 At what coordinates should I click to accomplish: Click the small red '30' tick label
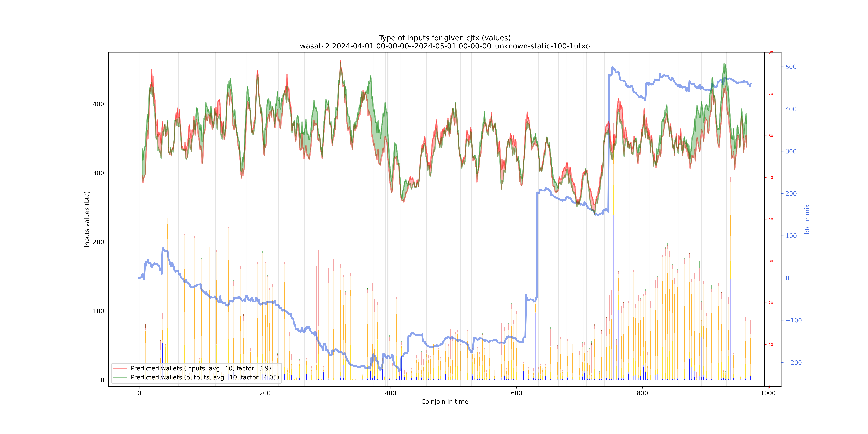[x=771, y=261]
